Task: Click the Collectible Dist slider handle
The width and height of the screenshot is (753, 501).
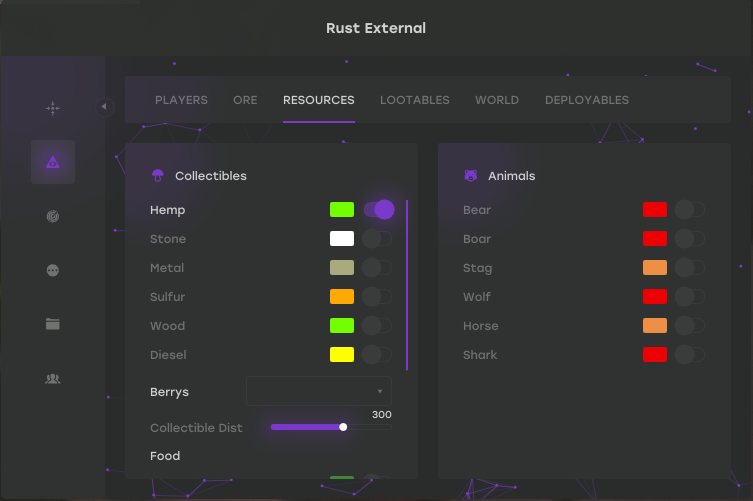Action: pyautogui.click(x=343, y=427)
